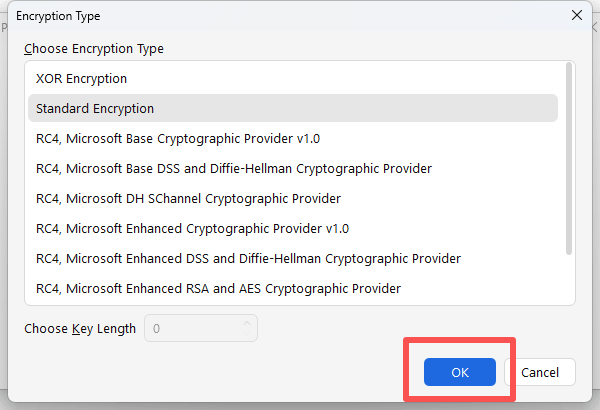This screenshot has width=600, height=410.
Task: Select XOR Encryption from the list
Action: tap(82, 78)
